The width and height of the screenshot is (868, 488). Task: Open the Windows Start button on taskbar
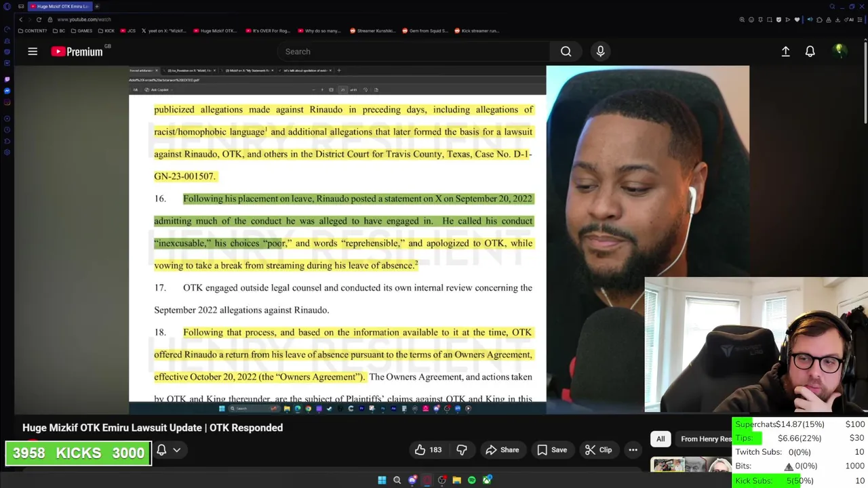[x=382, y=480]
